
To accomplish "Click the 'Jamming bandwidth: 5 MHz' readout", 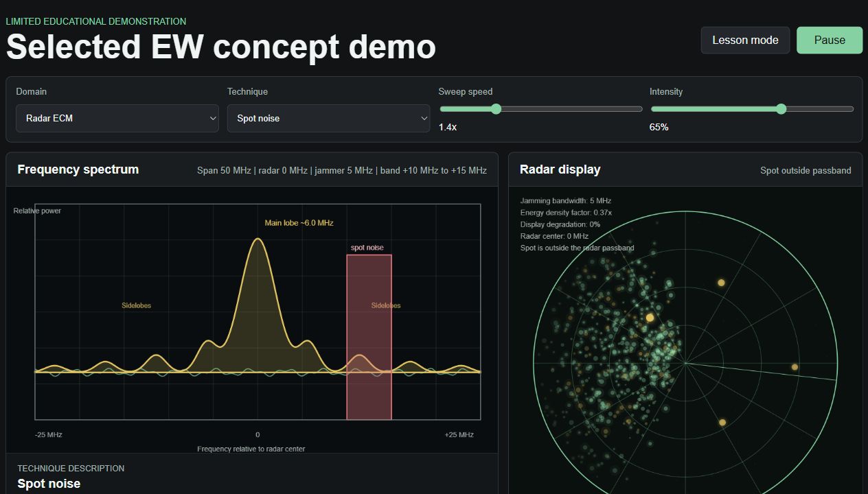I will click(x=566, y=201).
